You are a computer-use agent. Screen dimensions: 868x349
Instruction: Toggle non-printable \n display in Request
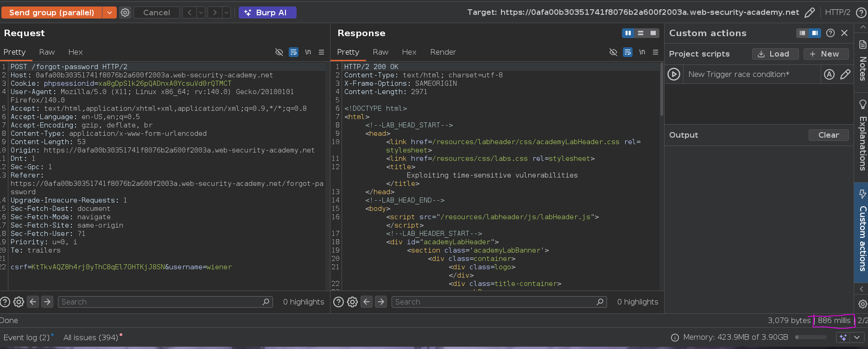308,52
